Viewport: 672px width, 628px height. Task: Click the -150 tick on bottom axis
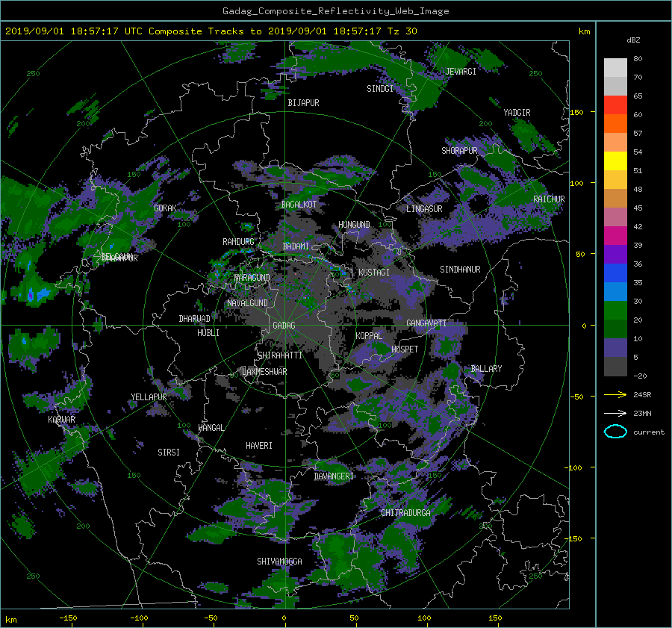[x=68, y=618]
